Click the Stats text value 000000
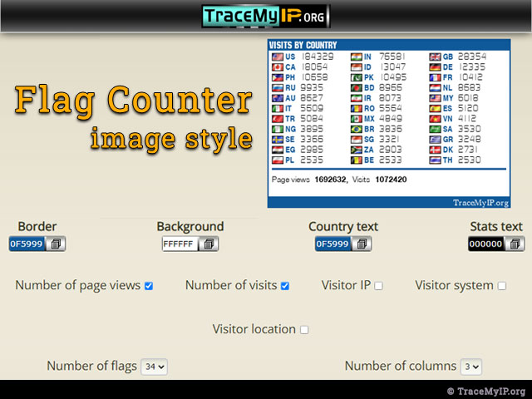 (485, 244)
